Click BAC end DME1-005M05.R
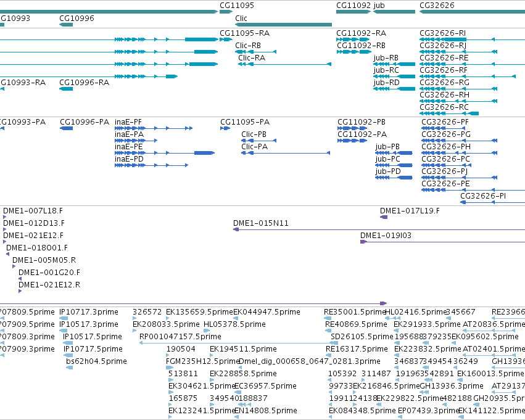Image resolution: width=525 pixels, height=420 pixels. point(44,260)
